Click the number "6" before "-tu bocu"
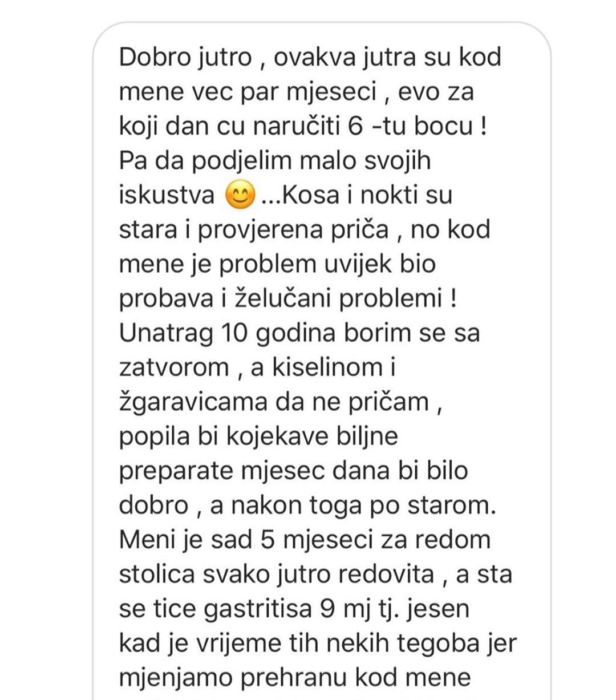Viewport: 616px width, 700px height. (355, 127)
